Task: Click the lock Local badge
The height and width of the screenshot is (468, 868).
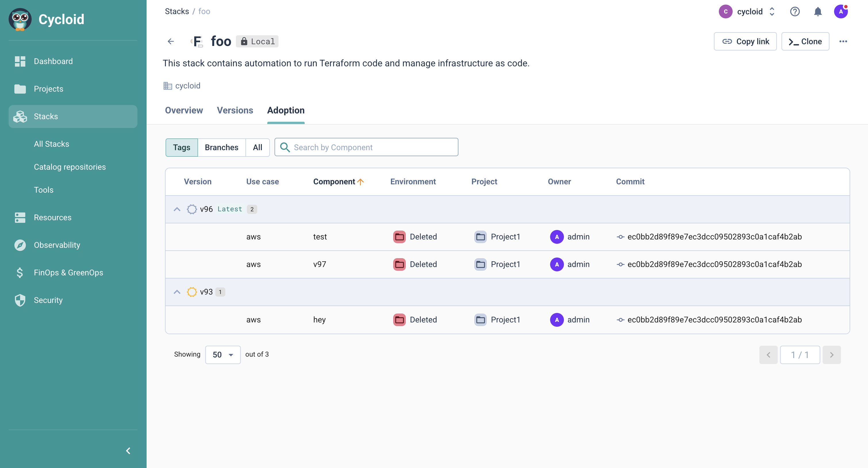Action: [x=257, y=41]
